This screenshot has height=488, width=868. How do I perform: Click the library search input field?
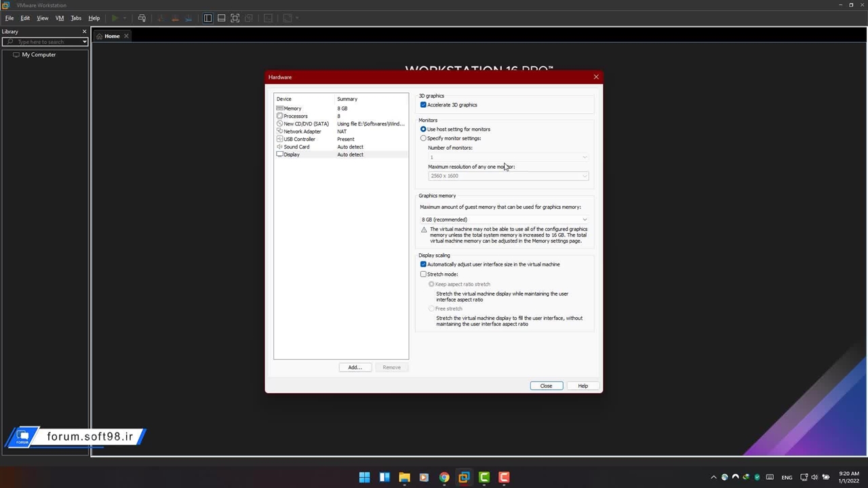tap(42, 42)
